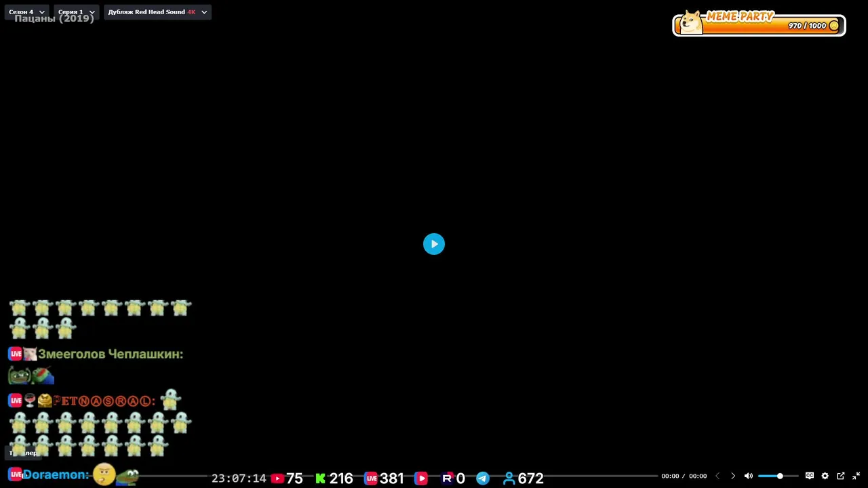Click the Doge icon on Meme Party banner
868x488 pixels.
pyautogui.click(x=691, y=22)
